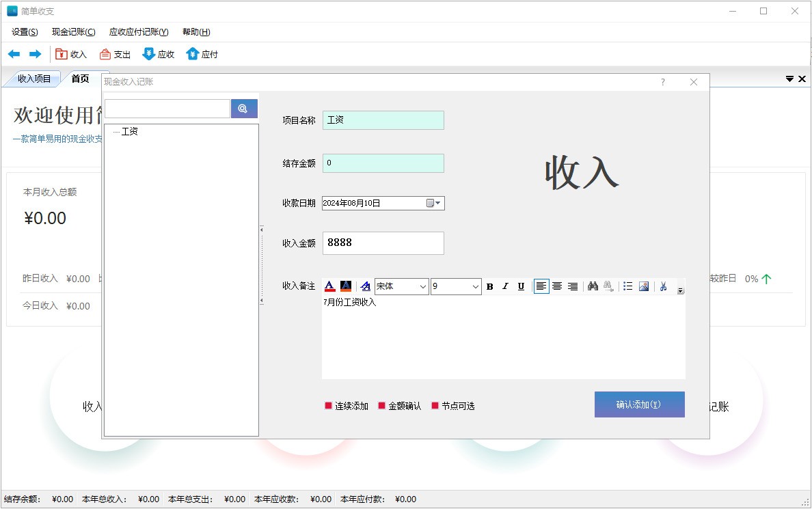Open the font size dropdown showing 9

475,286
